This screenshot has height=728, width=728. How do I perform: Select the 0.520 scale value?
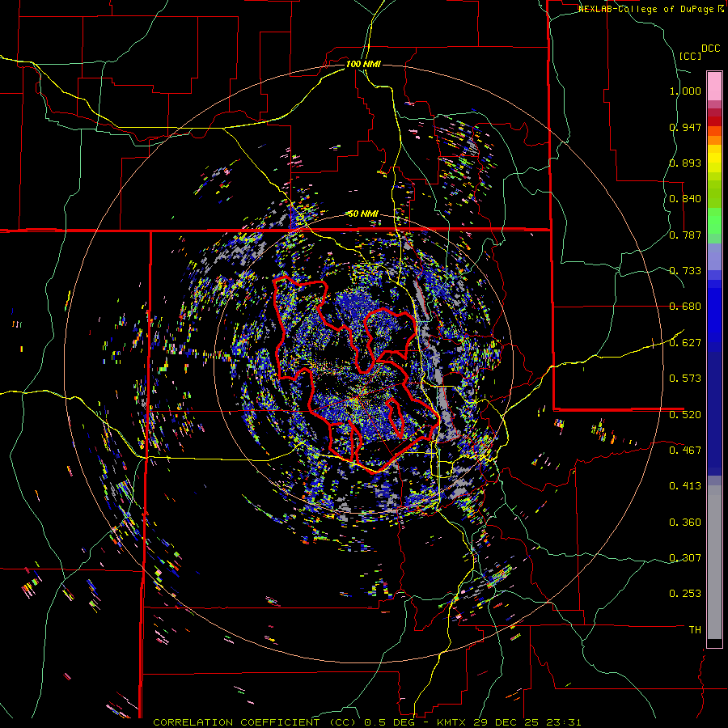pos(685,414)
